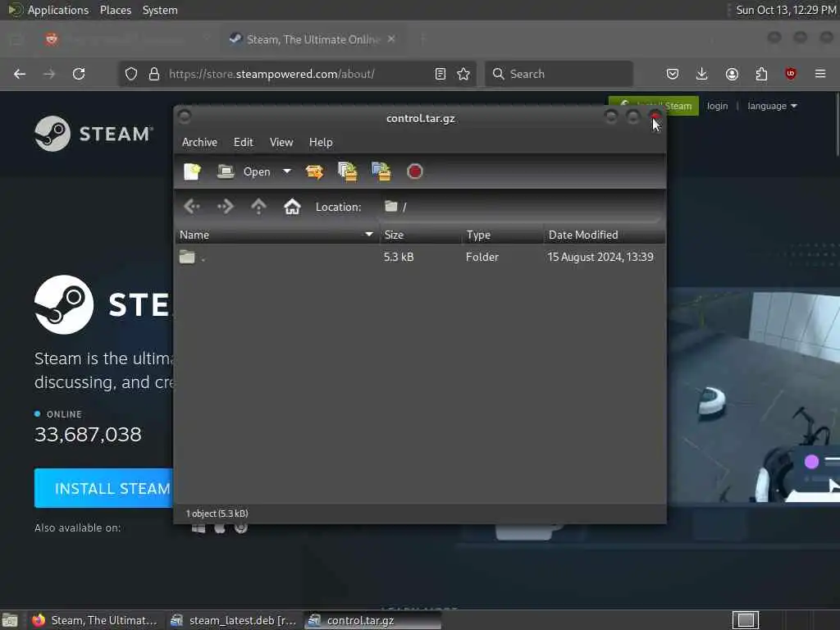Open the View menu in archive manager

click(281, 142)
